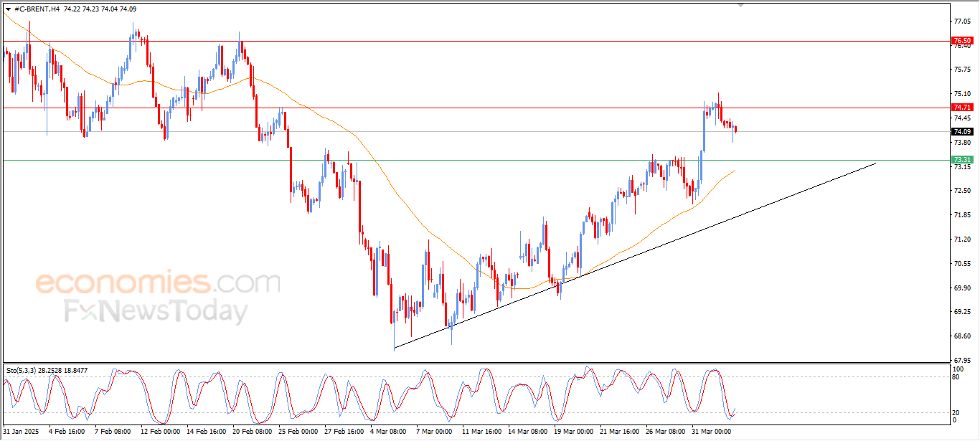Click the economies.com watermark logo
Viewport: 980px width, 441px height.
(158, 282)
